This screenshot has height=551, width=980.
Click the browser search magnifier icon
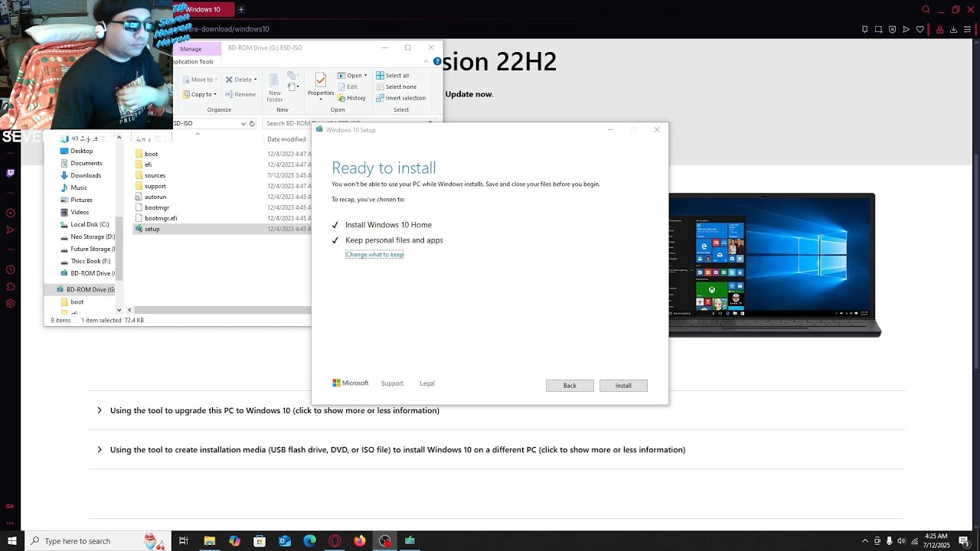click(x=926, y=10)
